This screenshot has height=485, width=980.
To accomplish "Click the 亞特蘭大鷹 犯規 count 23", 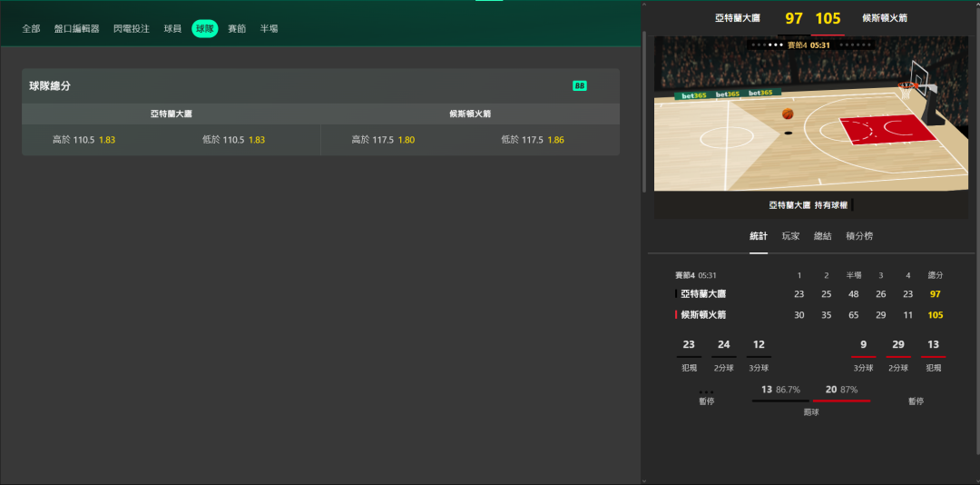I will click(x=689, y=345).
